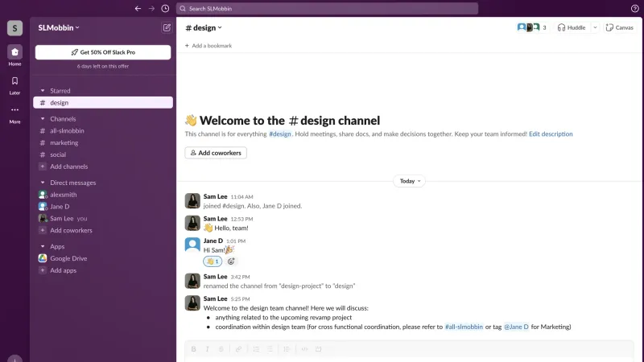644x362 pixels.
Task: Open the Later bookmark icon
Action: (14, 81)
